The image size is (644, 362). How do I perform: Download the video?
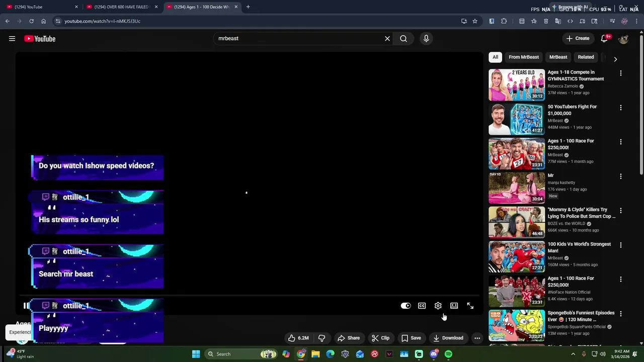point(448,338)
